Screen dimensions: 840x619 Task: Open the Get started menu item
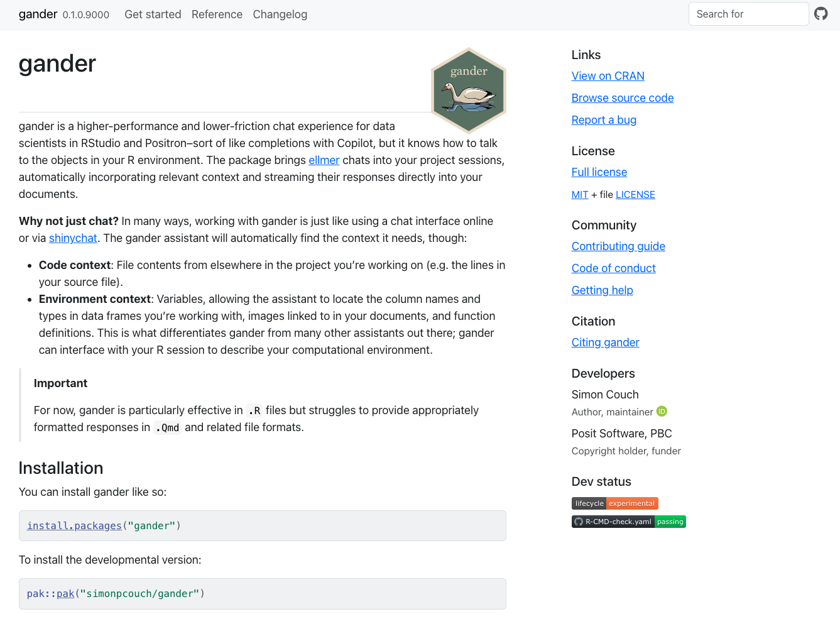(153, 14)
